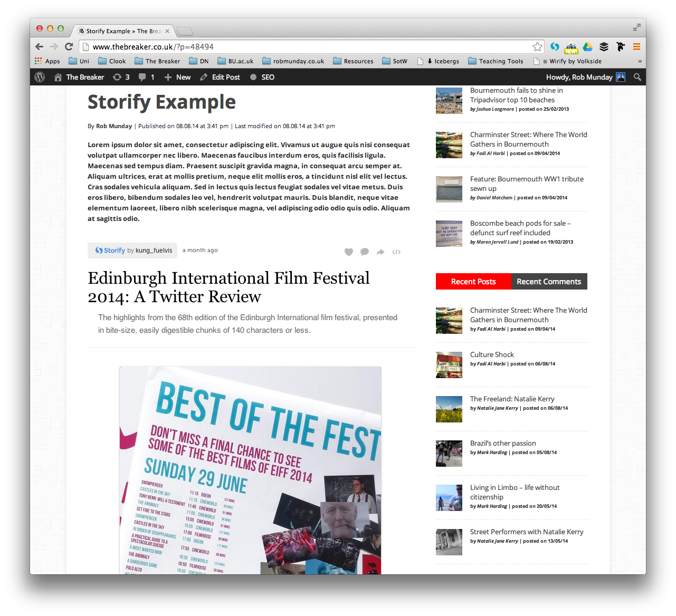Open Living in Limbo post
This screenshot has width=676, height=616.
[515, 492]
